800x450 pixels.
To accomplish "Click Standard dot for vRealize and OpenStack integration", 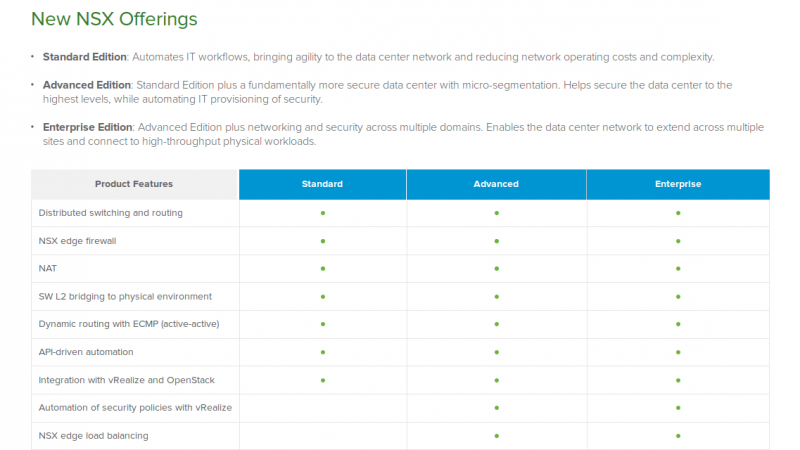I will 322,380.
